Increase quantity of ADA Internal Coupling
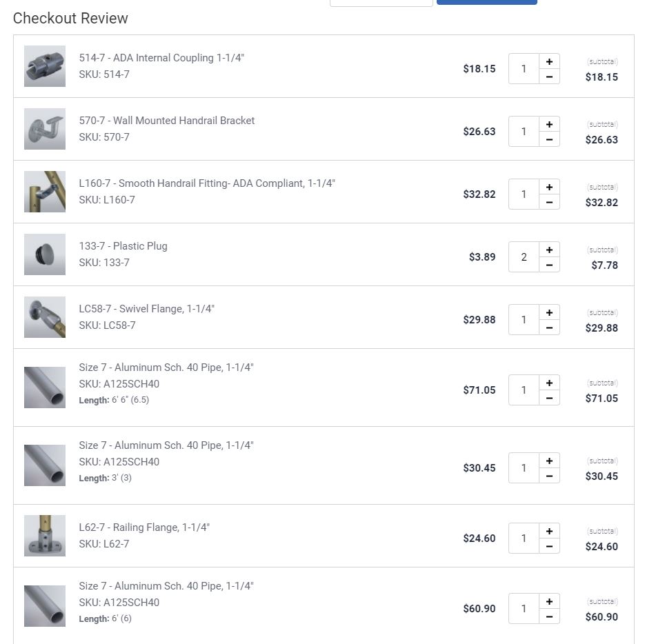 click(549, 61)
